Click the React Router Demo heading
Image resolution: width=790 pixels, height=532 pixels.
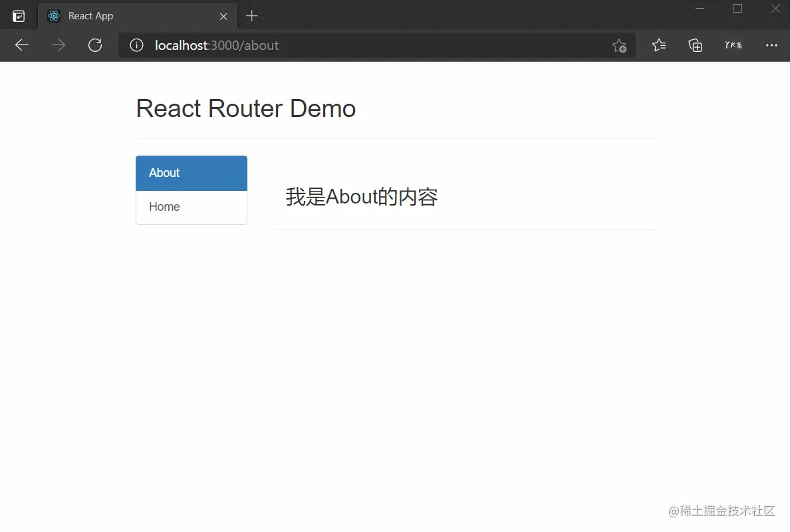(246, 109)
